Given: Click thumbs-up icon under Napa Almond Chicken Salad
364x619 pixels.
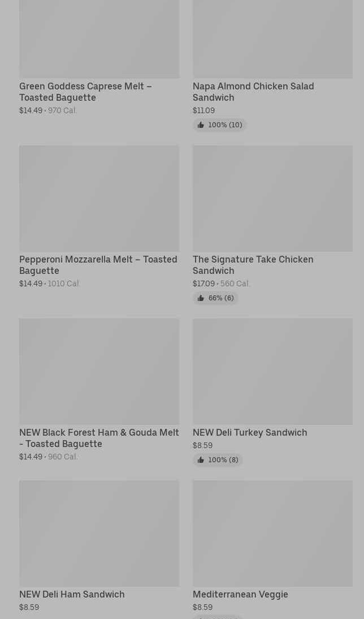Looking at the screenshot, I should (201, 125).
